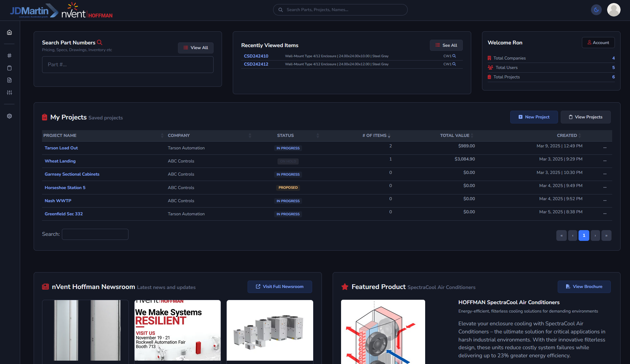Open the clipboard projects sidebar icon

coord(9,68)
